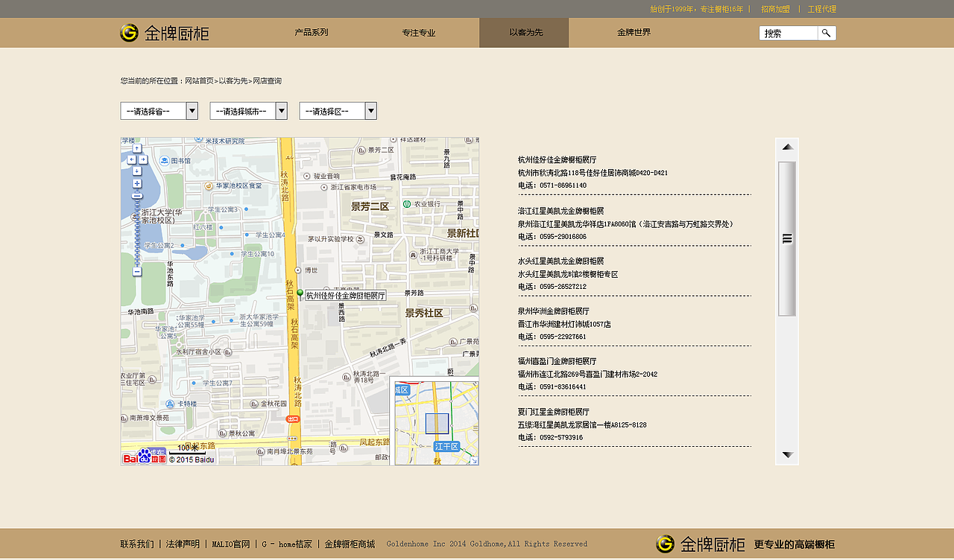Zoom in on the map with plus button
This screenshot has height=560, width=954.
coord(137,183)
